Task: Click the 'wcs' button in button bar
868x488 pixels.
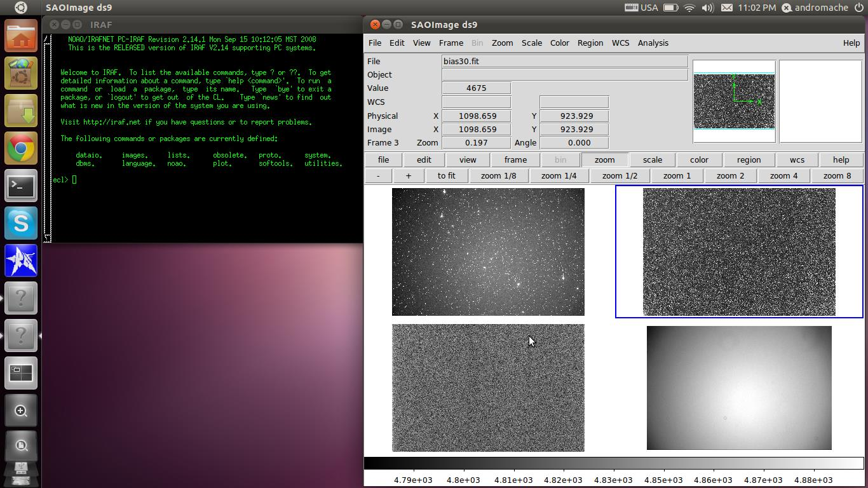Action: (797, 159)
